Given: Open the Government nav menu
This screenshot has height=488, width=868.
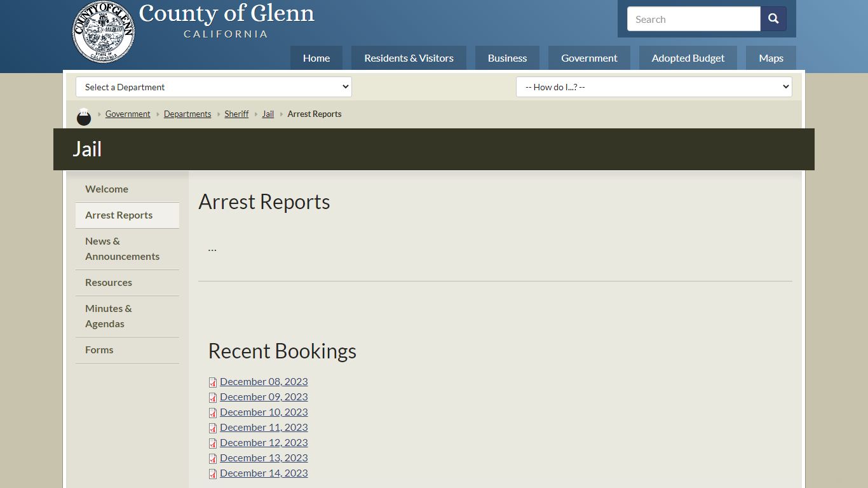Looking at the screenshot, I should (x=589, y=58).
